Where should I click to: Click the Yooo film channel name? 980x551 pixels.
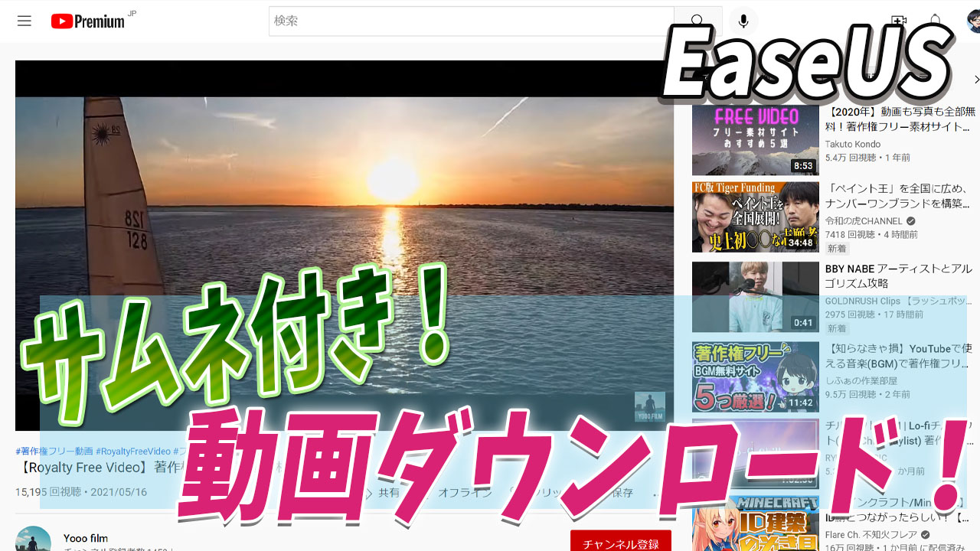click(86, 538)
